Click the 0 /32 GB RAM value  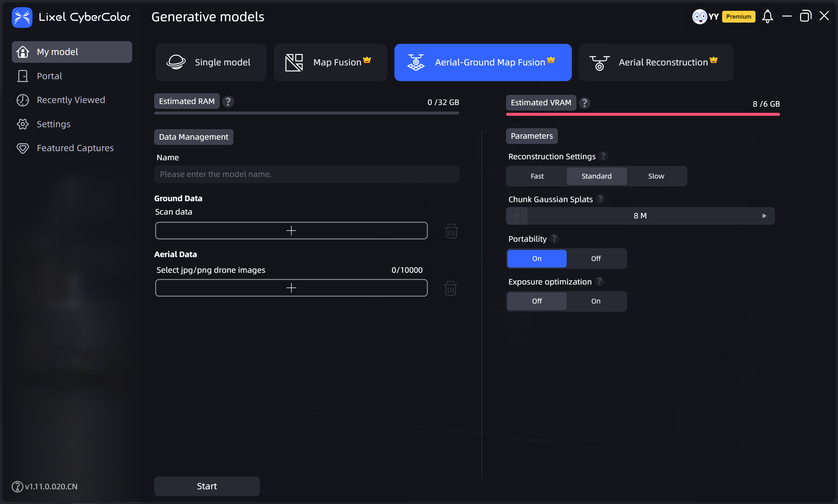click(443, 102)
